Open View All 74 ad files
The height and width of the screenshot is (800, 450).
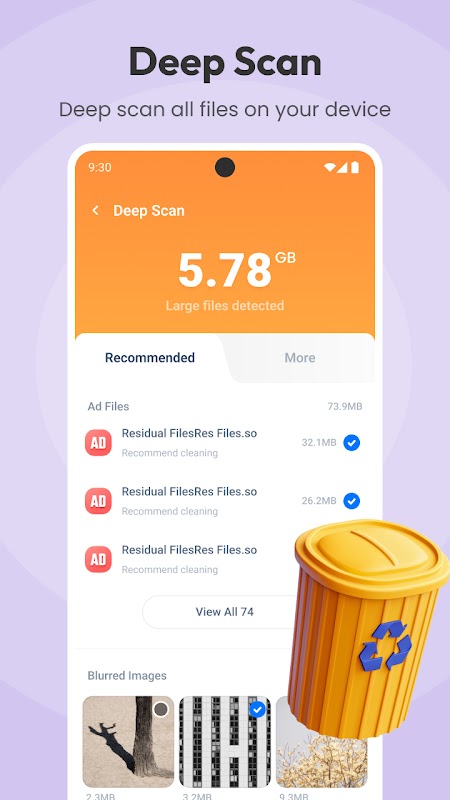coord(224,612)
